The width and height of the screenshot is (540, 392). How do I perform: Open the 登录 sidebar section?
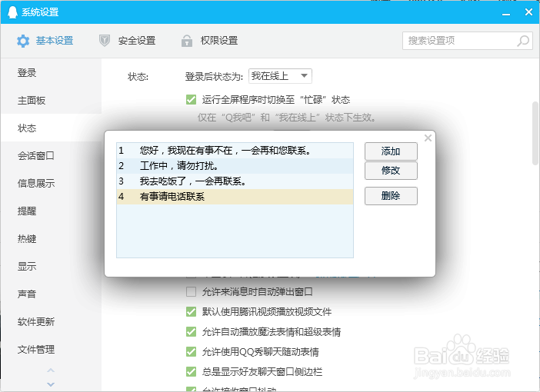point(51,72)
